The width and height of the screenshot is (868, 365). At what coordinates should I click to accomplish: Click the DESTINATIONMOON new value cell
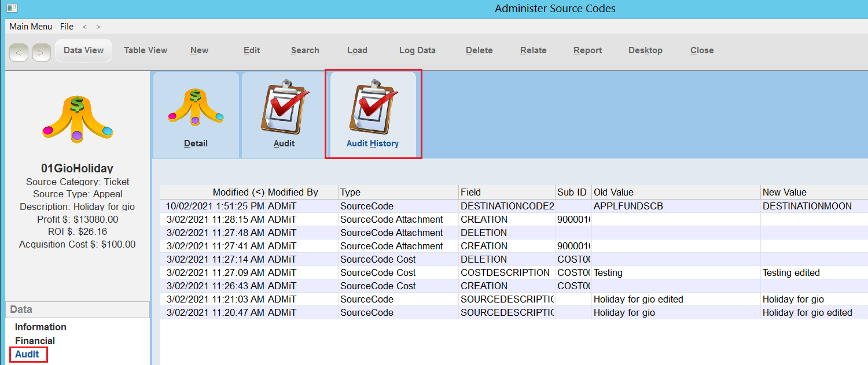(x=814, y=206)
